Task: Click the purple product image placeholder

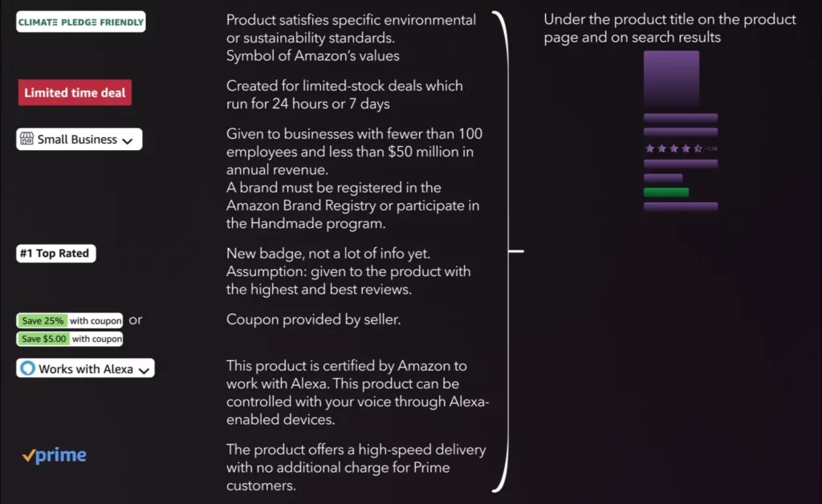Action: pos(672,79)
